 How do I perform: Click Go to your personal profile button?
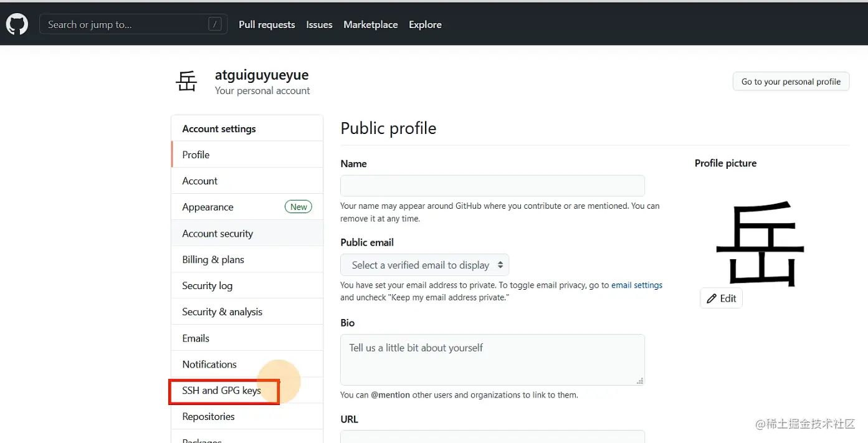click(x=791, y=82)
